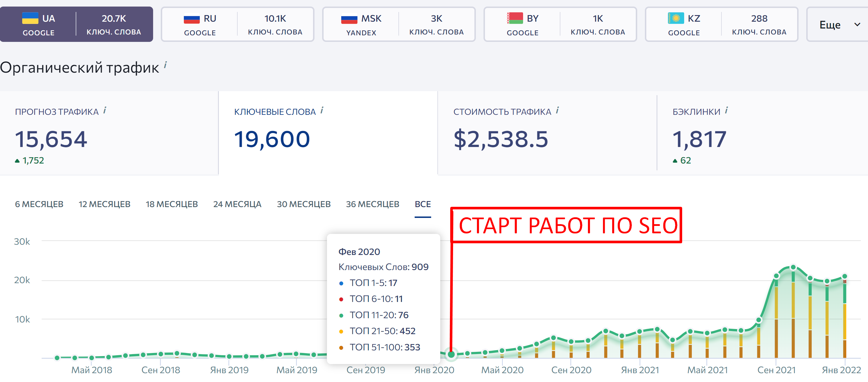This screenshot has height=382, width=868.
Task: Select the ВСЕ period tab
Action: click(x=423, y=204)
